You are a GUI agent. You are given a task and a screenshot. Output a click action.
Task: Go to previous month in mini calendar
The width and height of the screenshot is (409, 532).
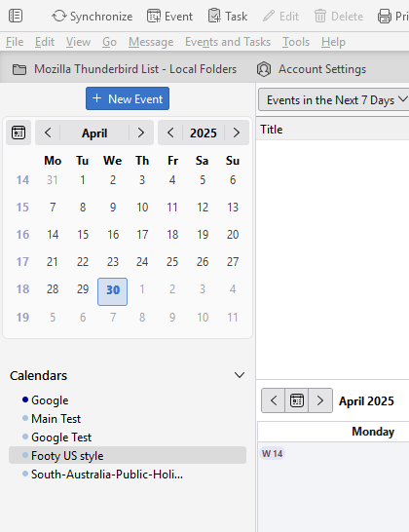point(48,133)
